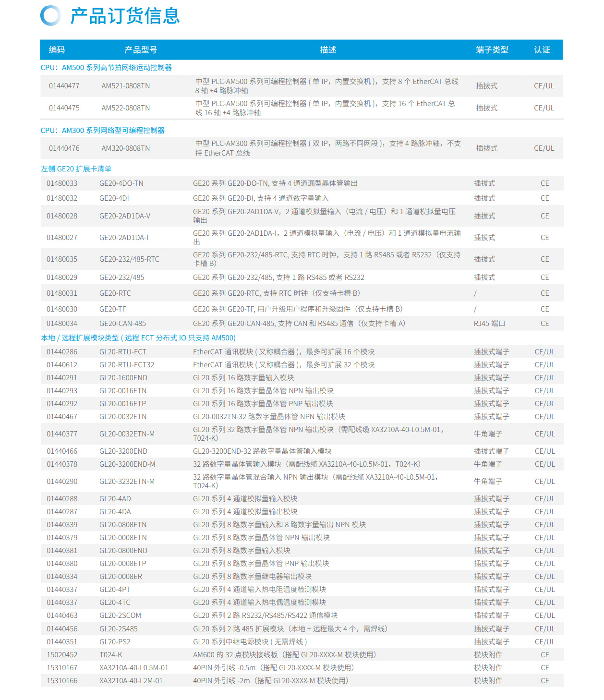
Task: Select the 左侧 GE20 扩展卡清单 section heading
Action: pyautogui.click(x=76, y=169)
